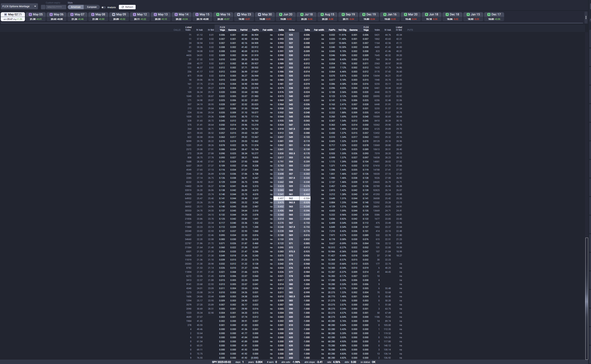
Task: Select European option style
Action: click(x=92, y=7)
